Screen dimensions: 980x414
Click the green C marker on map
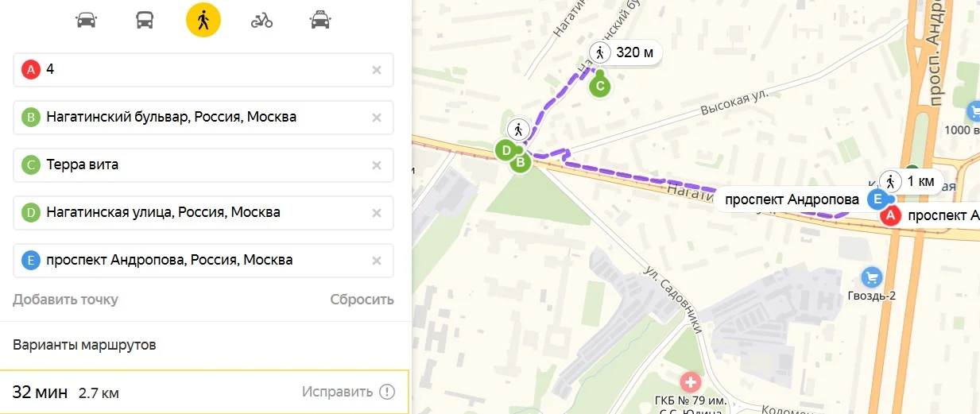(x=601, y=86)
